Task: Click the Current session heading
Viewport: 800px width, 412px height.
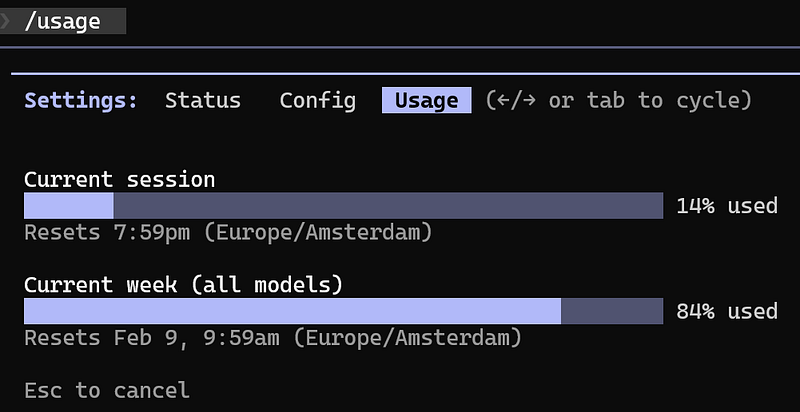Action: [120, 179]
